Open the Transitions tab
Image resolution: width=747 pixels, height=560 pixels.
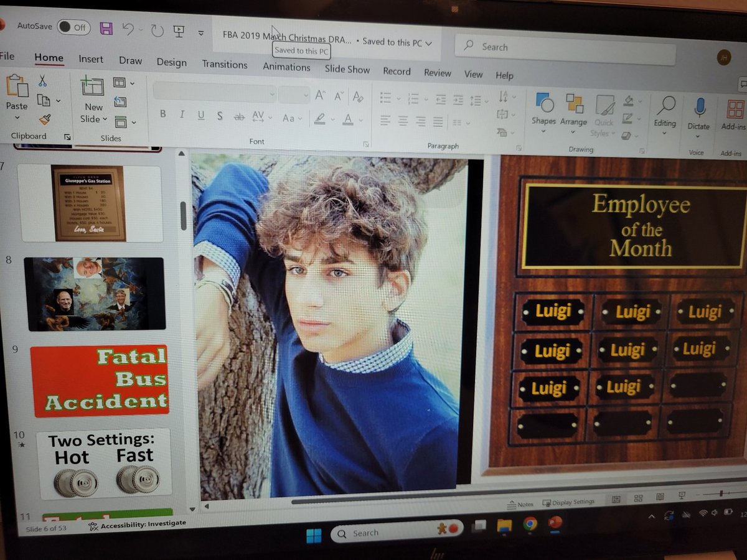(x=225, y=64)
